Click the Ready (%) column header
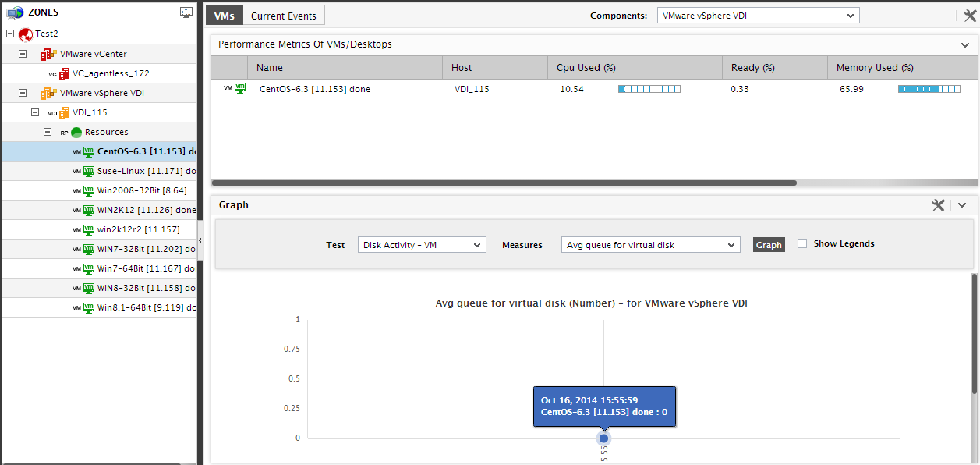 point(775,68)
